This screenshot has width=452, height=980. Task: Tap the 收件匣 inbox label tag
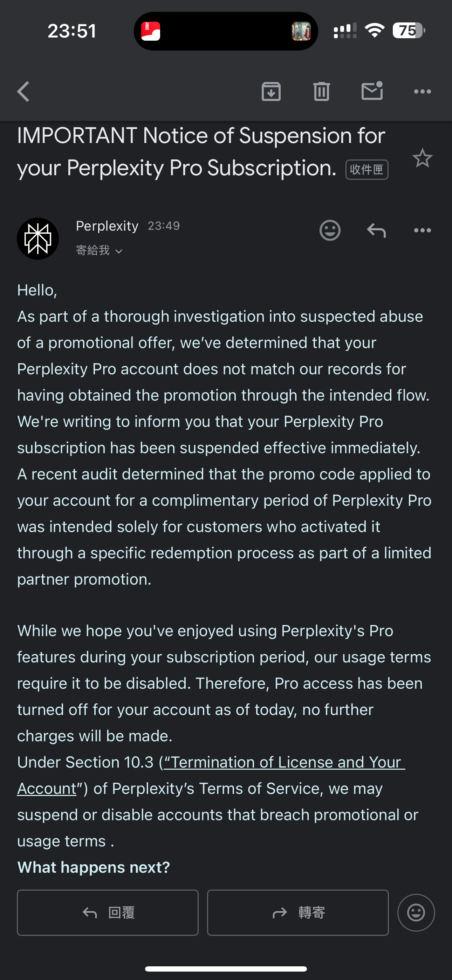(367, 170)
